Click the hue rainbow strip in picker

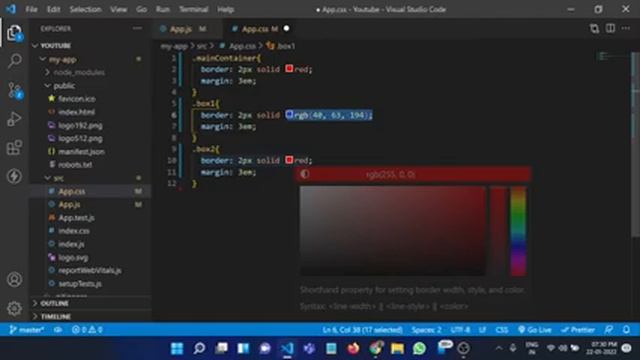pyautogui.click(x=518, y=231)
